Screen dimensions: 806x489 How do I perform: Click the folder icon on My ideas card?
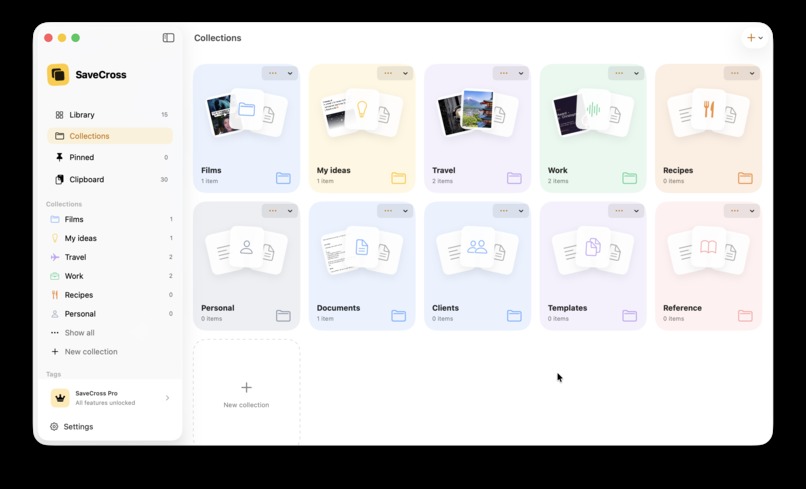coord(399,178)
